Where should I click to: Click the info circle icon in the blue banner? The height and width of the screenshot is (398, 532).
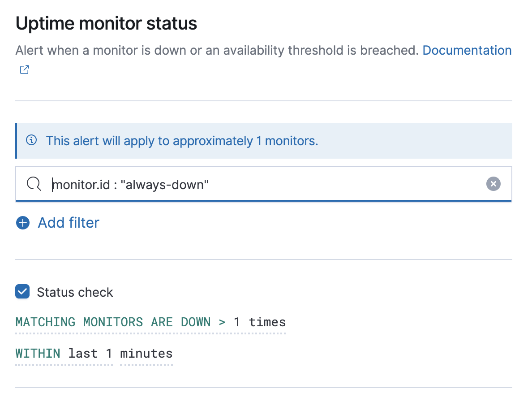31,140
